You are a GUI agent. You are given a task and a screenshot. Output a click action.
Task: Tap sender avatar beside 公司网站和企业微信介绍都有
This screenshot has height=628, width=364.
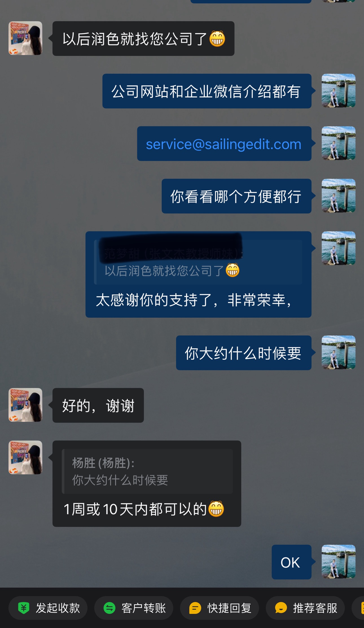tap(338, 91)
